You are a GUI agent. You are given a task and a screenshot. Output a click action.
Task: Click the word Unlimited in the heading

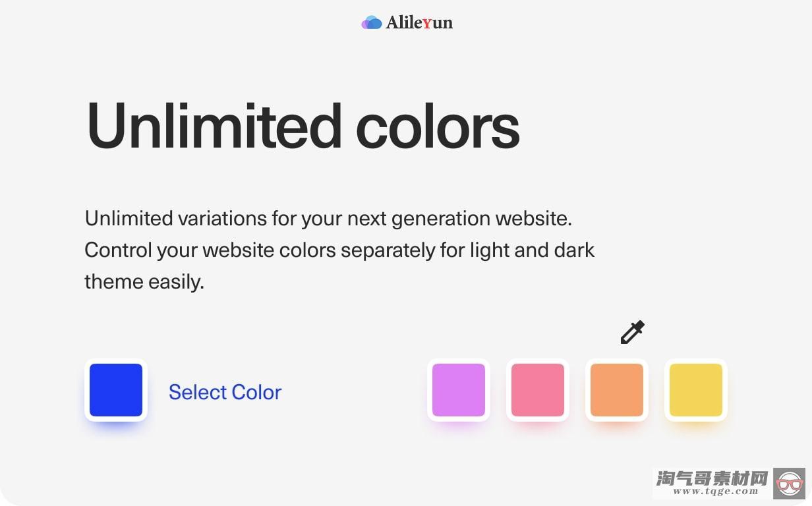(x=214, y=125)
